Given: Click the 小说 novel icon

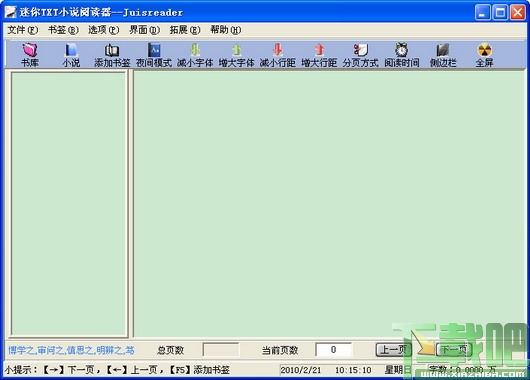Looking at the screenshot, I should click(71, 55).
